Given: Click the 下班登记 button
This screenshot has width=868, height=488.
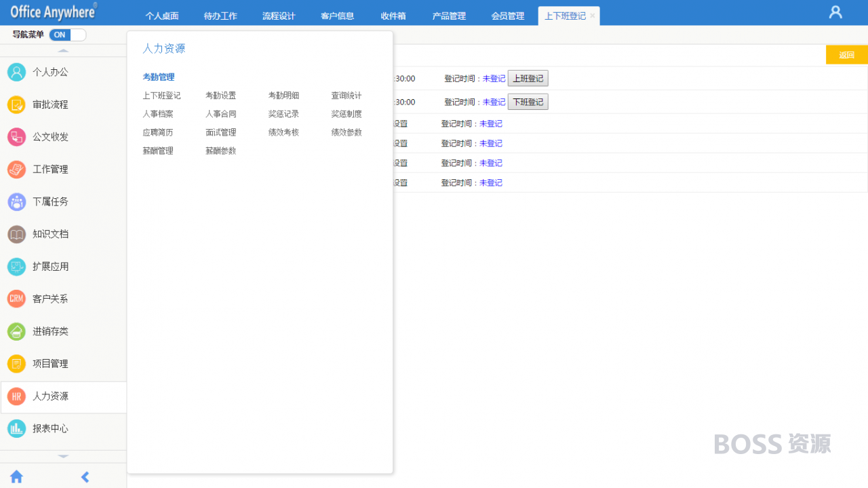Looking at the screenshot, I should pos(528,102).
